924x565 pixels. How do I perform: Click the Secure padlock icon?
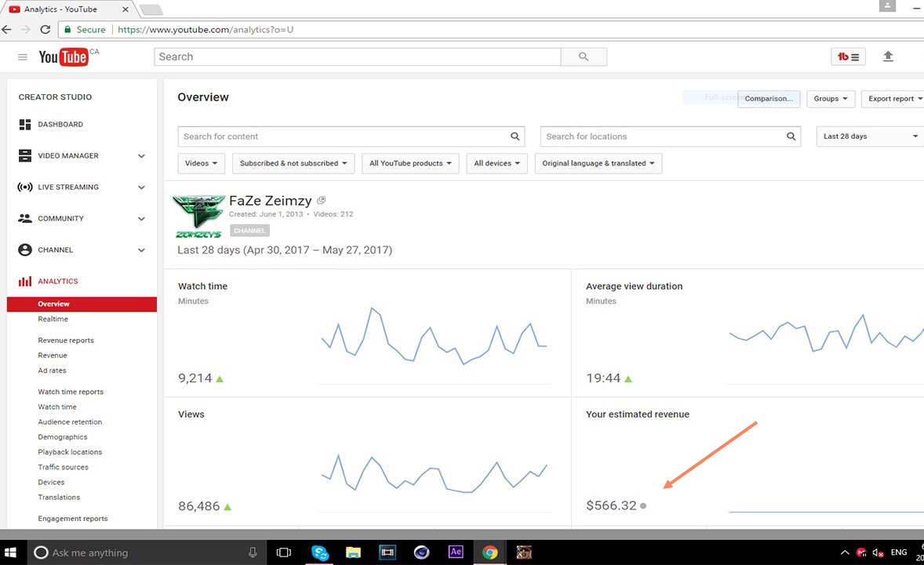67,29
